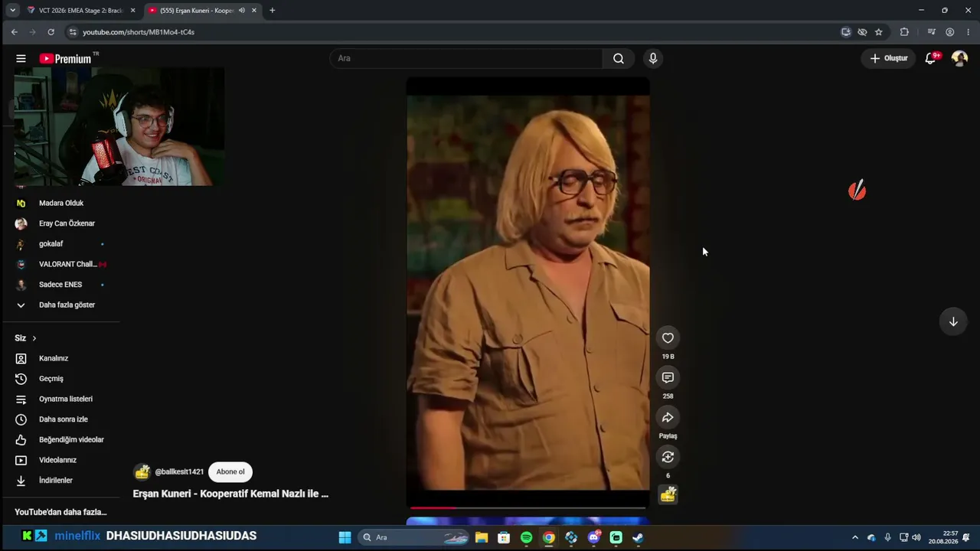Bookmark this page with the star

[x=879, y=32]
